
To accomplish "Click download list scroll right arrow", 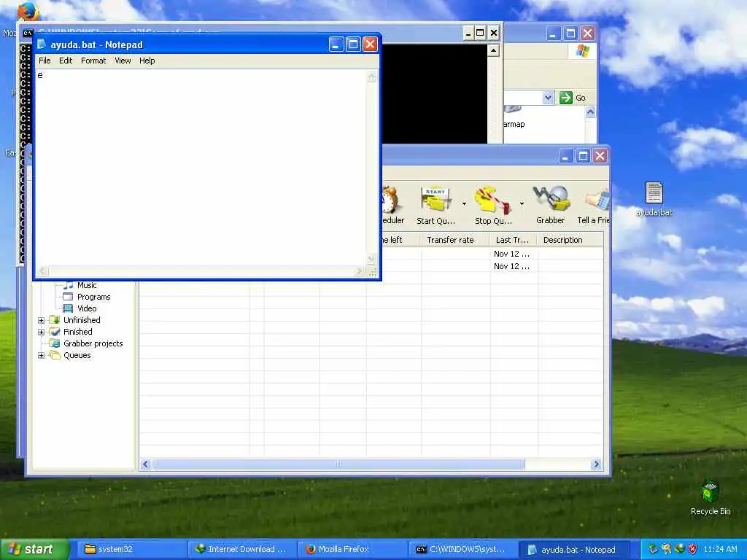I will point(596,464).
